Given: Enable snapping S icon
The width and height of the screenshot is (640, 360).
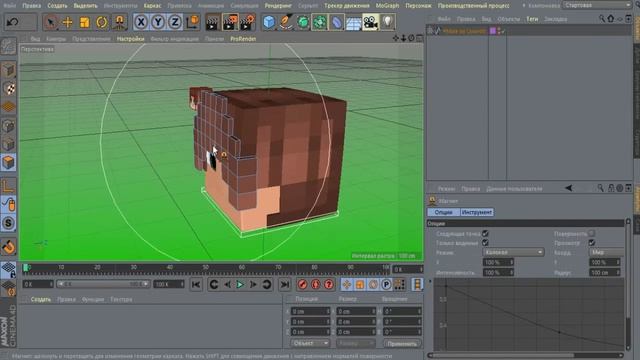Looking at the screenshot, I should 9,223.
